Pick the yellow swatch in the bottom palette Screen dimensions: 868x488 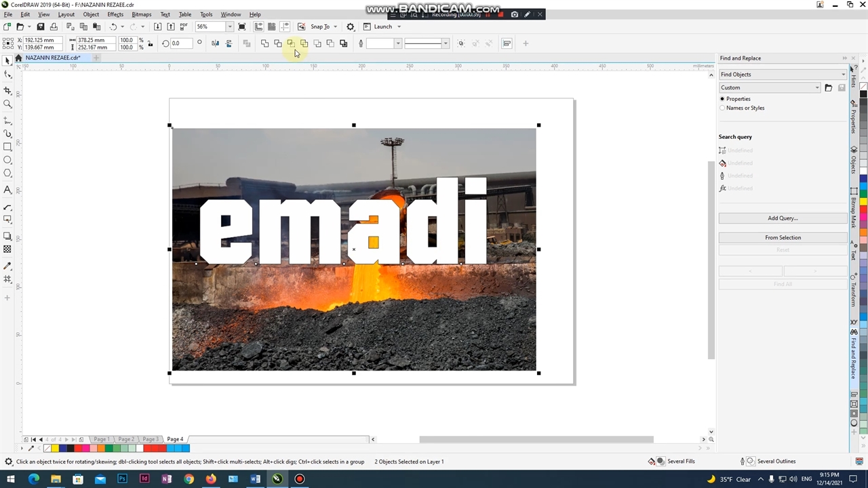[x=55, y=448]
